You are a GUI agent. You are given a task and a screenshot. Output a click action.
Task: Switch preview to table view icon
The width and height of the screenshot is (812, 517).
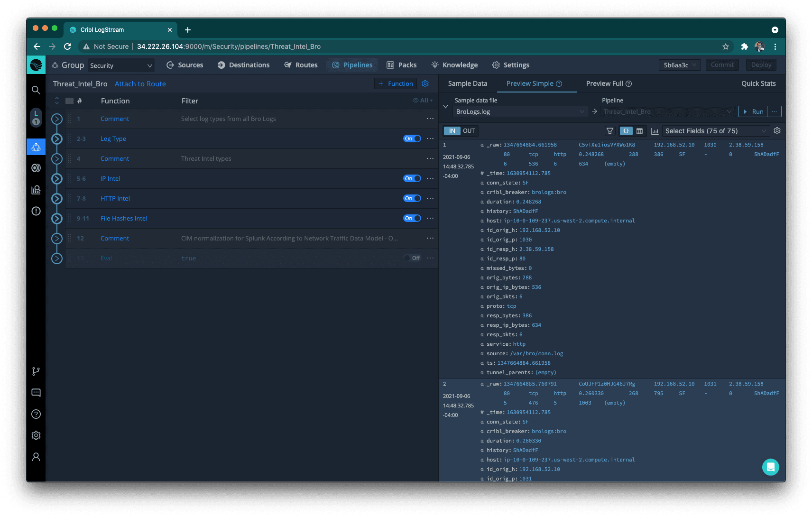tap(639, 131)
